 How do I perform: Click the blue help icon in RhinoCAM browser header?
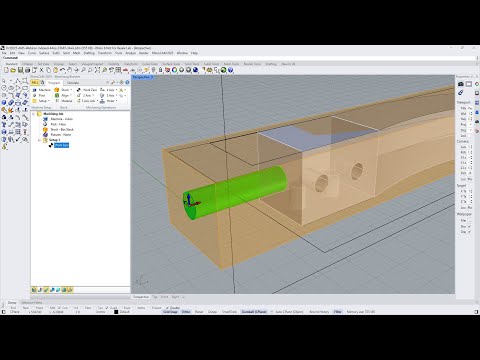(127, 82)
